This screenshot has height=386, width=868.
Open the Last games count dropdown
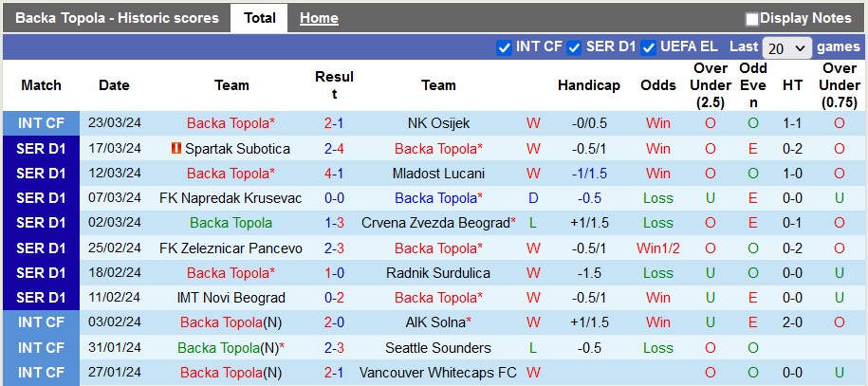coord(786,47)
